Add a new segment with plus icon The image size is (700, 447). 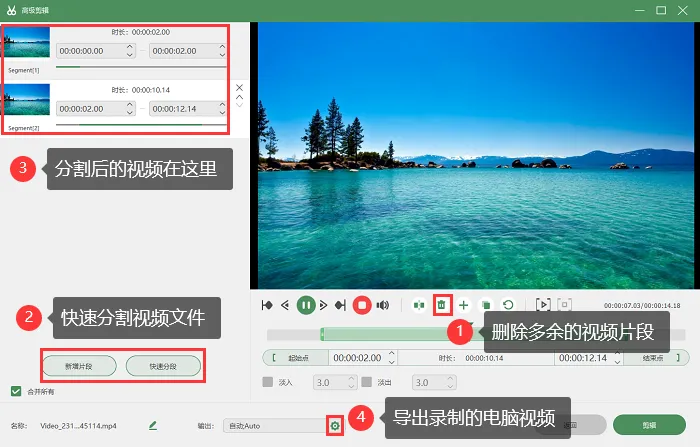[463, 305]
